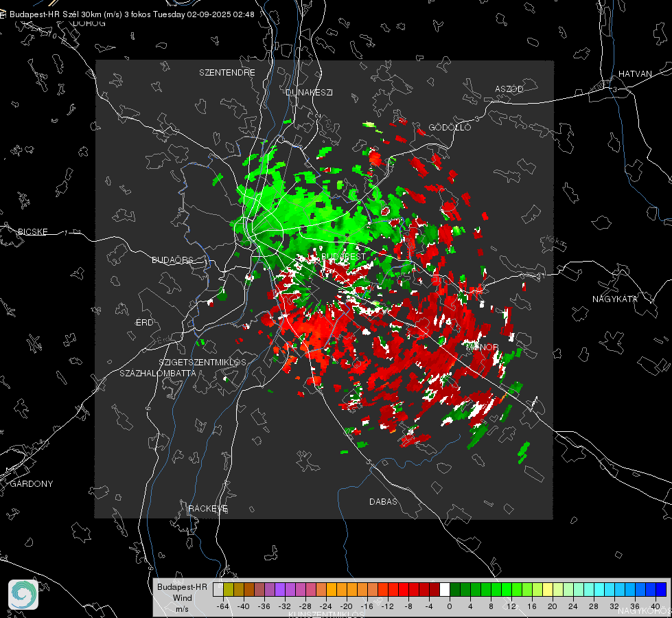Click the swirl weather service logo
Viewport: 672px width, 618px height.
point(23,595)
